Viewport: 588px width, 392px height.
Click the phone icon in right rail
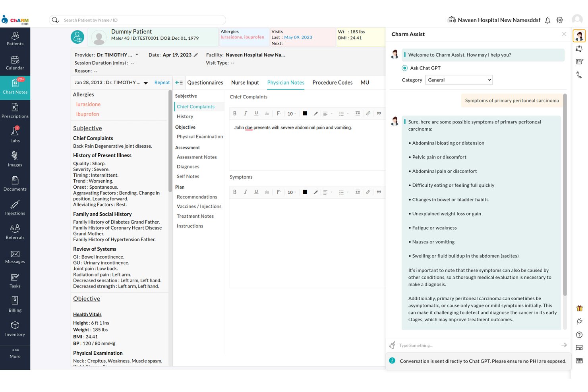coord(579,75)
